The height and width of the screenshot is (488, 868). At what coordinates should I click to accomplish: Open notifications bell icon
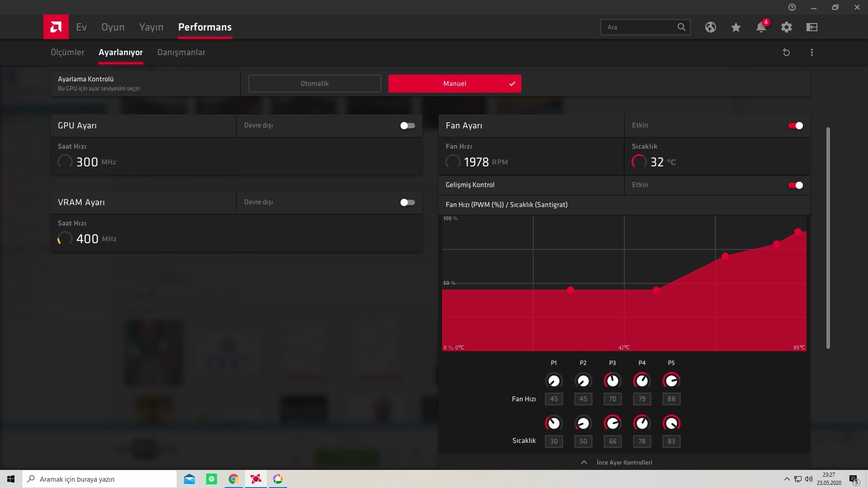pos(761,28)
